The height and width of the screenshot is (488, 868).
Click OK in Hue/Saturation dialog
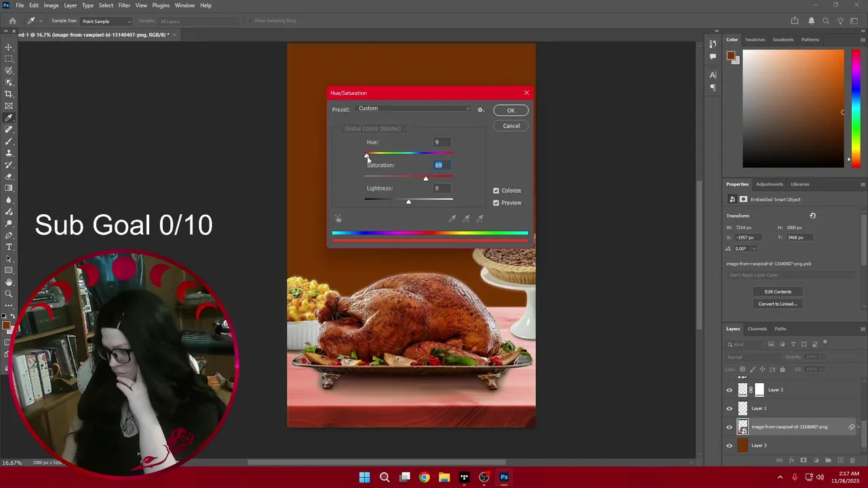click(511, 110)
